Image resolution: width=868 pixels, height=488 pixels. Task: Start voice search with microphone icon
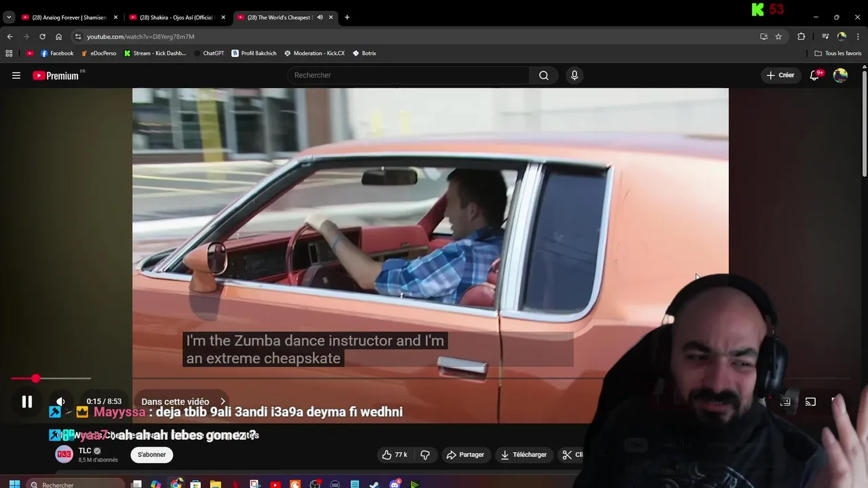pos(574,75)
